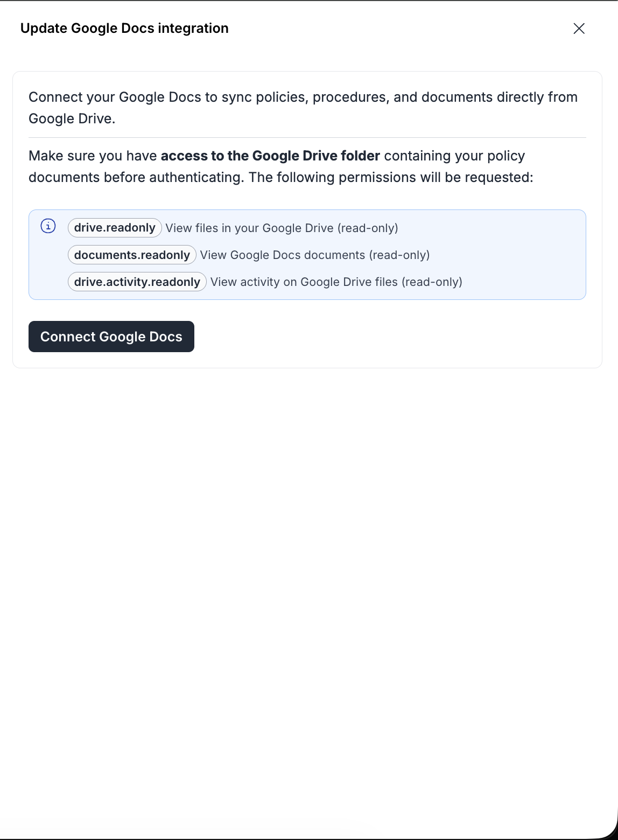The width and height of the screenshot is (618, 840).
Task: Click the 'Make sure you have' phrase
Action: click(x=93, y=156)
